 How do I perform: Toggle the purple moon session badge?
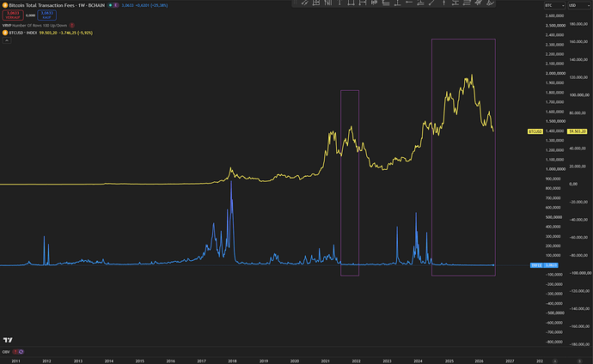115,5
